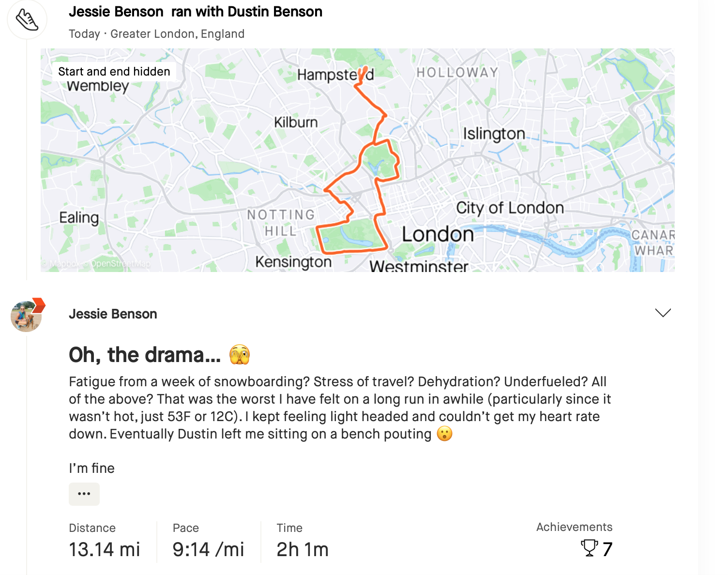
Task: Open the 'Oh, the drama...' activity title
Action: point(144,355)
